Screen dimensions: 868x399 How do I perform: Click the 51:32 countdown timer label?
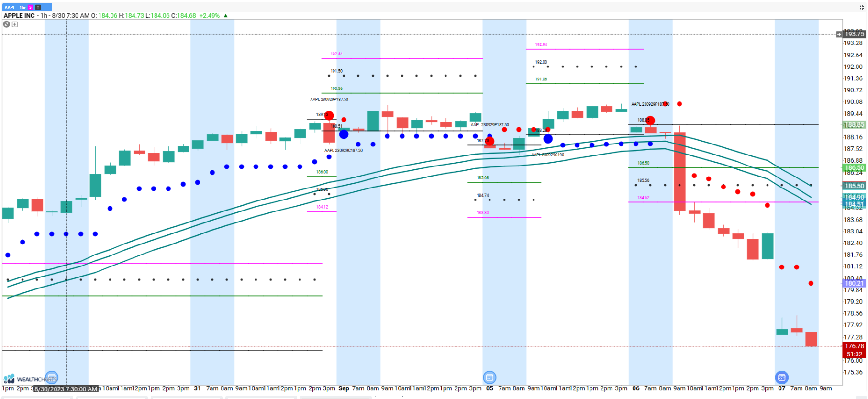(x=854, y=354)
